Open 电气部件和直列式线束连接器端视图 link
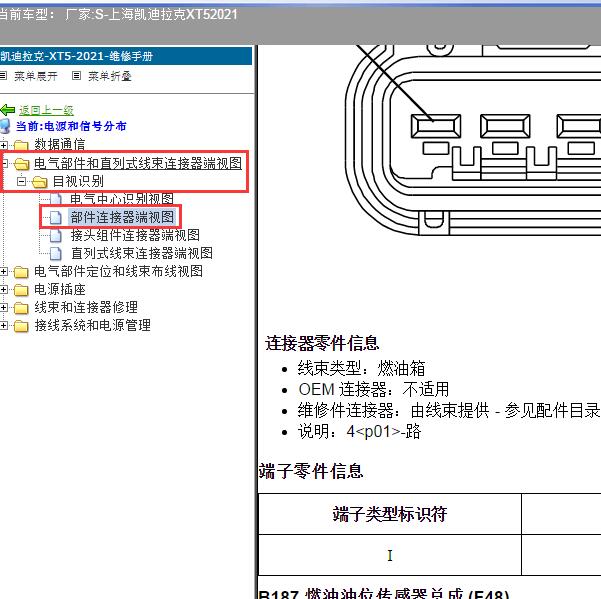 pyautogui.click(x=138, y=163)
